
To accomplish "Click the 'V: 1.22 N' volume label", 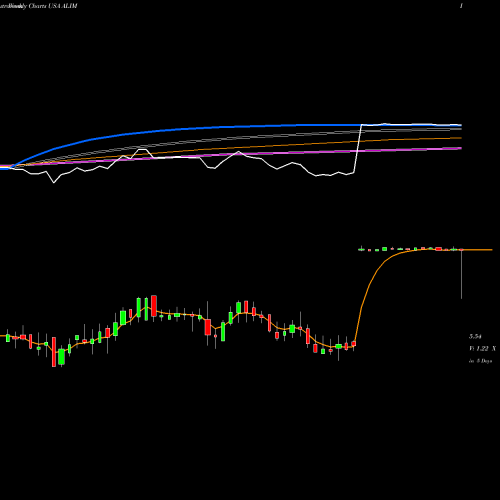I will point(482,349).
